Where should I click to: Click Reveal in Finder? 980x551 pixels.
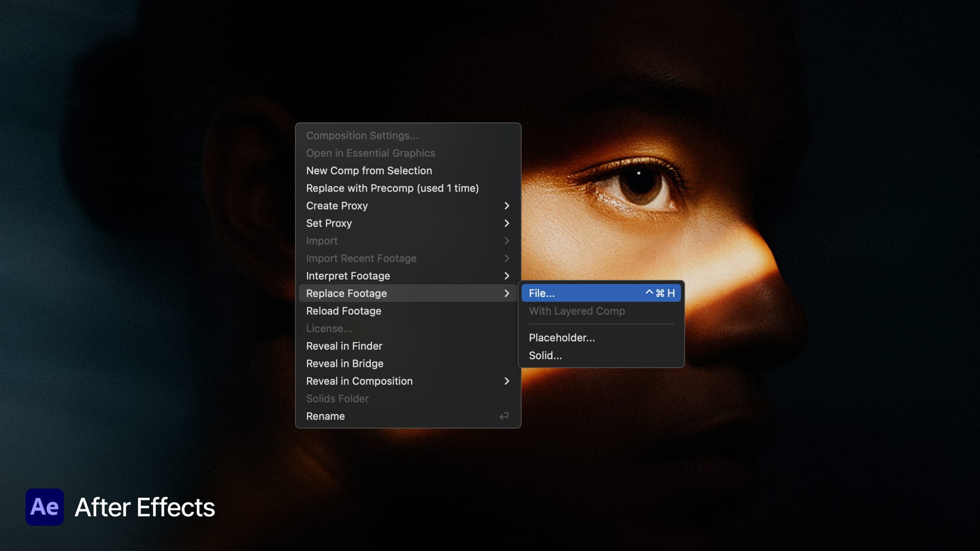point(344,346)
